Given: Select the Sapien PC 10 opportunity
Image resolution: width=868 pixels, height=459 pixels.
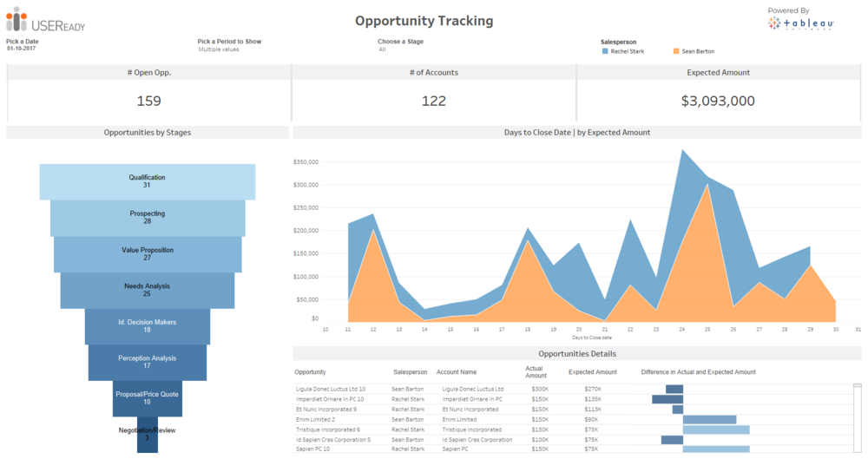Looking at the screenshot, I should point(312,449).
